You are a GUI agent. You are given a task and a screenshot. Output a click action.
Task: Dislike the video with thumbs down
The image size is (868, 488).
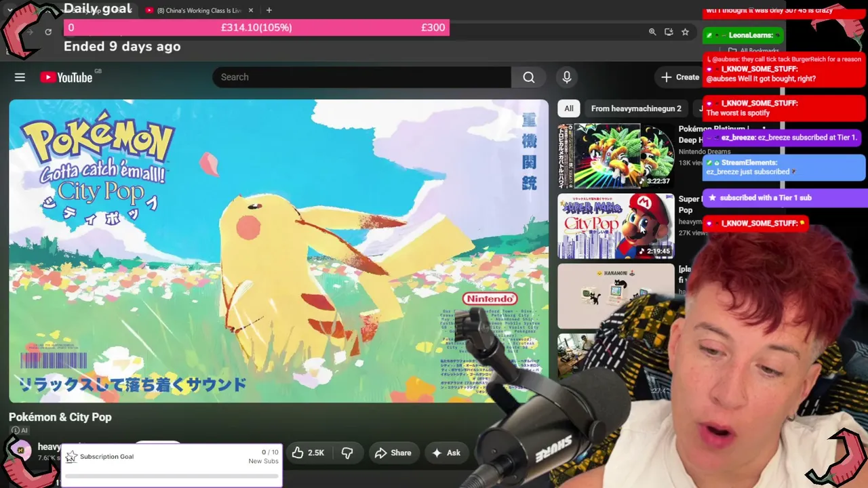click(x=347, y=453)
